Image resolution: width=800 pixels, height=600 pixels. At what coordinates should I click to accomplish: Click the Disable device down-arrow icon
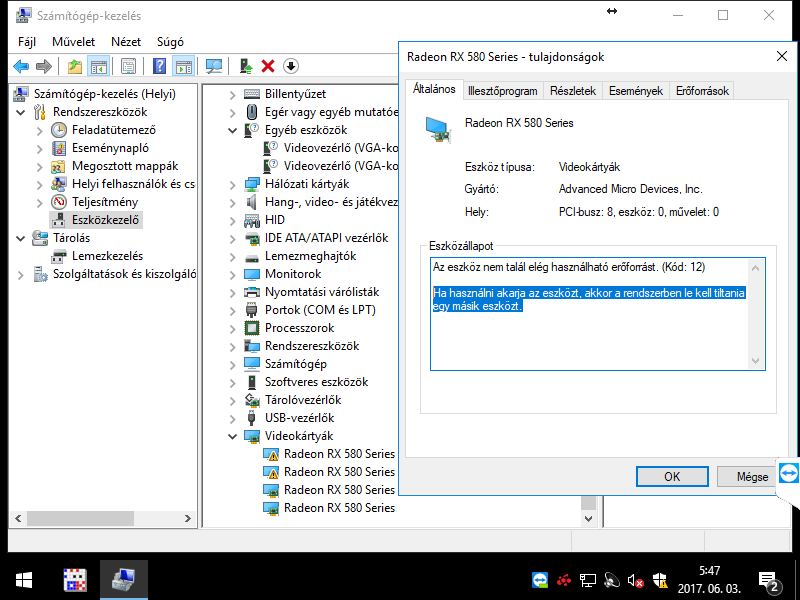pyautogui.click(x=290, y=66)
